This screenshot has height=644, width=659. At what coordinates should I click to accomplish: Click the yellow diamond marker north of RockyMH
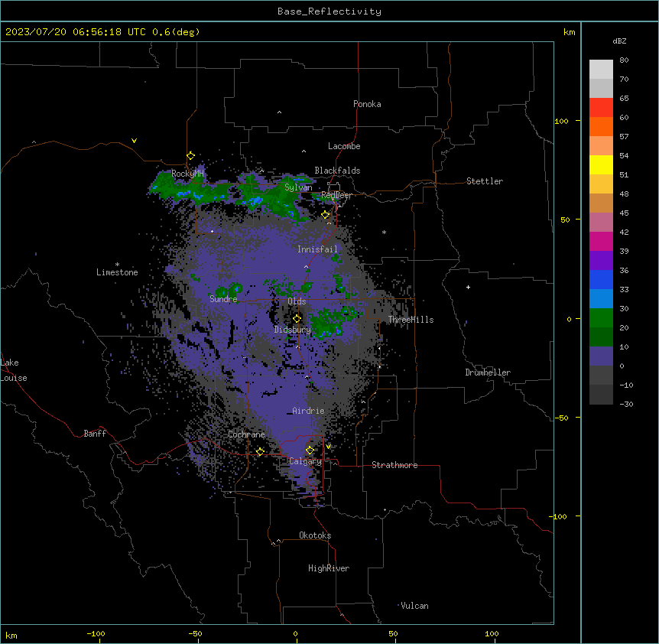pos(190,155)
